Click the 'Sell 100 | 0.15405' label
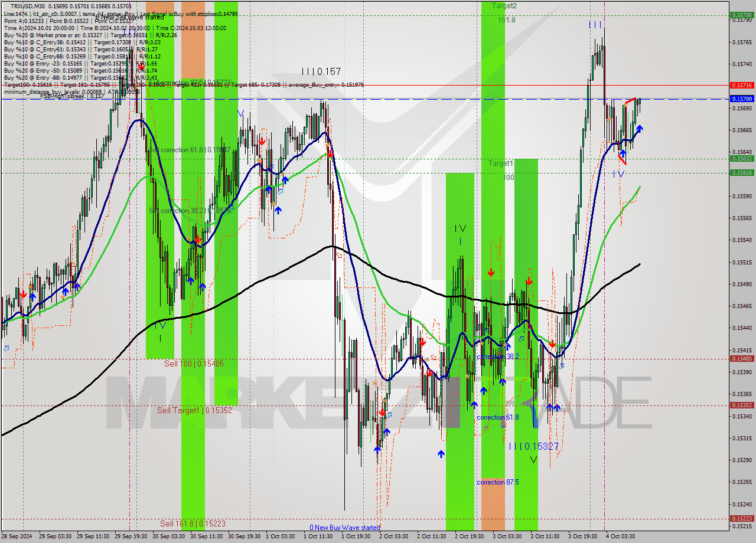The height and width of the screenshot is (543, 756). pyautogui.click(x=194, y=364)
